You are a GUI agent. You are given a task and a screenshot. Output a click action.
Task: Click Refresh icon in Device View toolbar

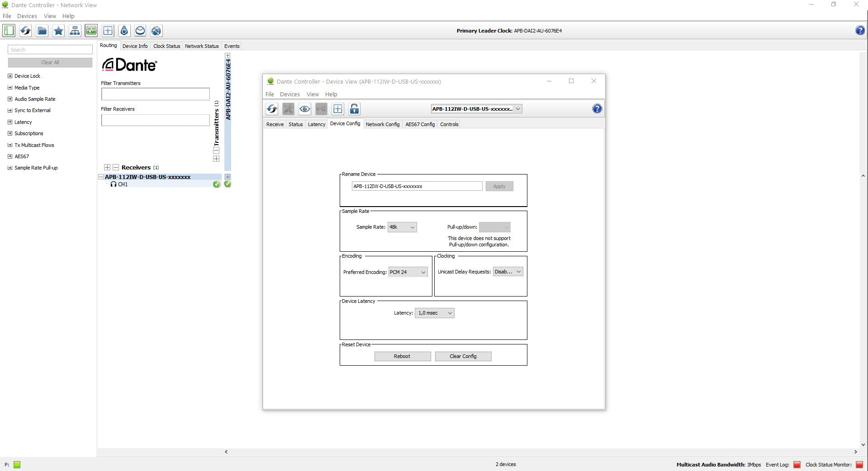click(x=272, y=109)
